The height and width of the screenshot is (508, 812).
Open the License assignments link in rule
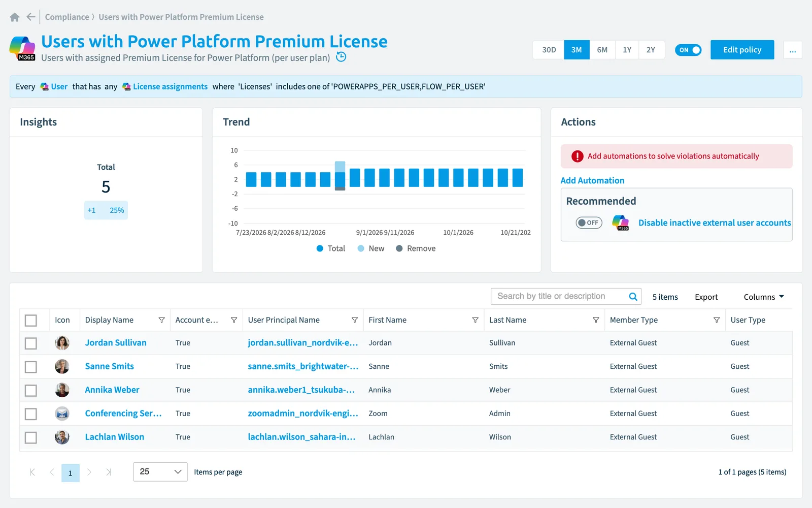tap(170, 87)
